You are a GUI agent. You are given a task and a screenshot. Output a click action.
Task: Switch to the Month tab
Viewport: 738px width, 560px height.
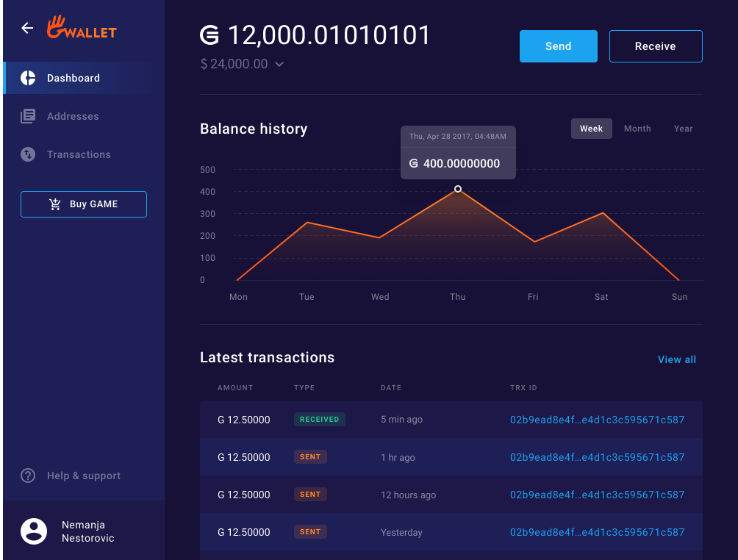tap(637, 129)
